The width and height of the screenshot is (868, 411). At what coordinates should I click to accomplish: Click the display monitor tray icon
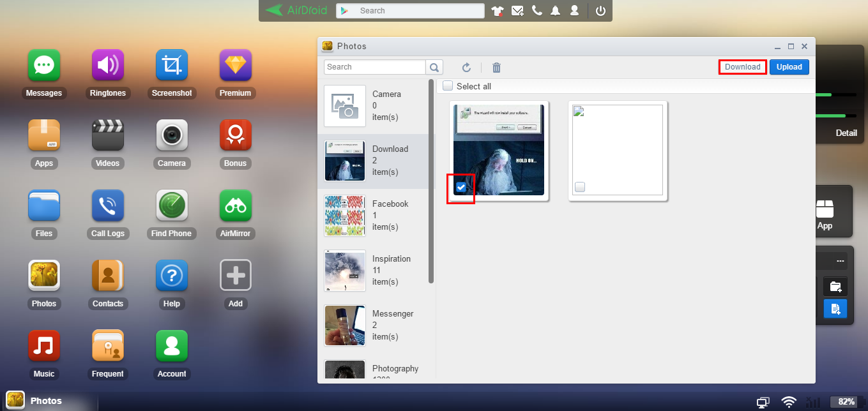coord(763,402)
